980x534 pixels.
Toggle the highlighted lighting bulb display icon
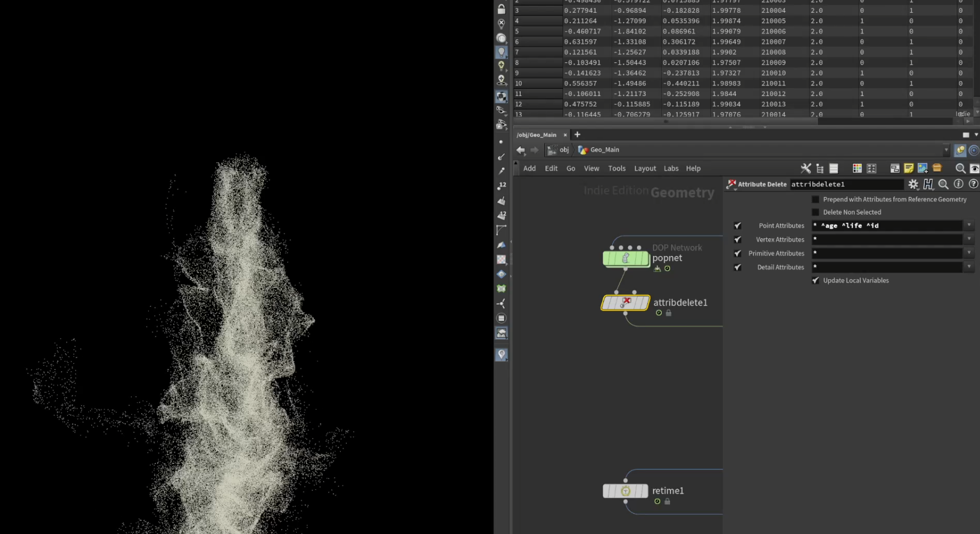[x=501, y=52]
